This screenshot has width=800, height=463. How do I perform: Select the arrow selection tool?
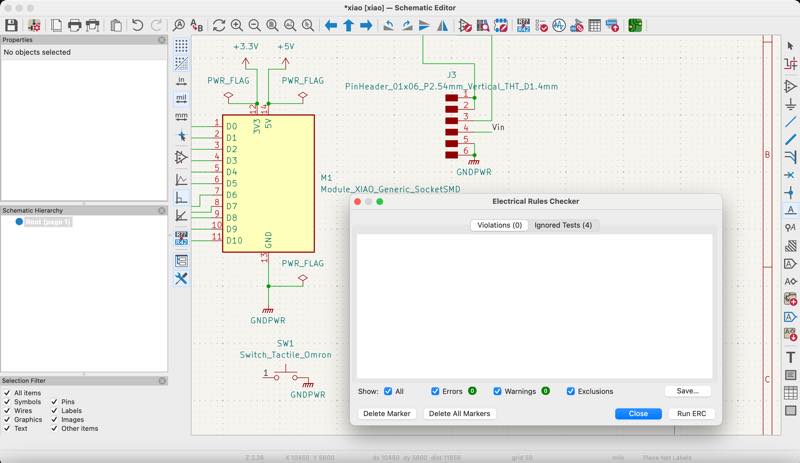pos(790,45)
